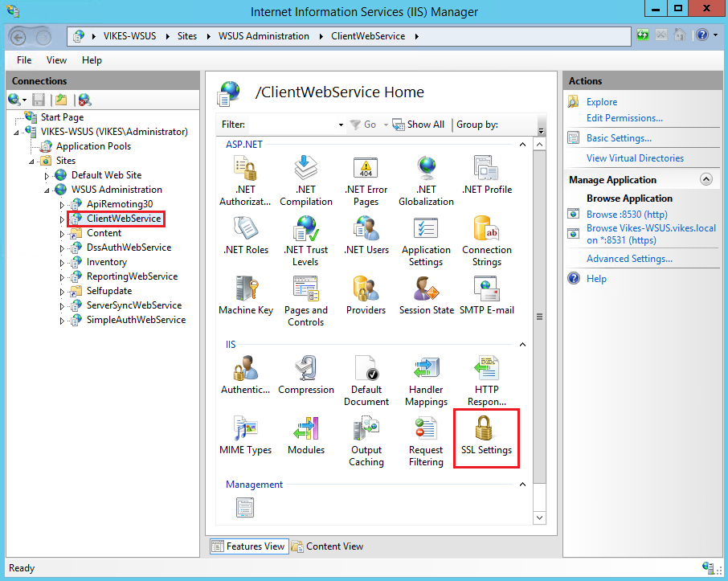Expand the DssAuthWebService tree node
728x581 pixels.
[x=62, y=247]
